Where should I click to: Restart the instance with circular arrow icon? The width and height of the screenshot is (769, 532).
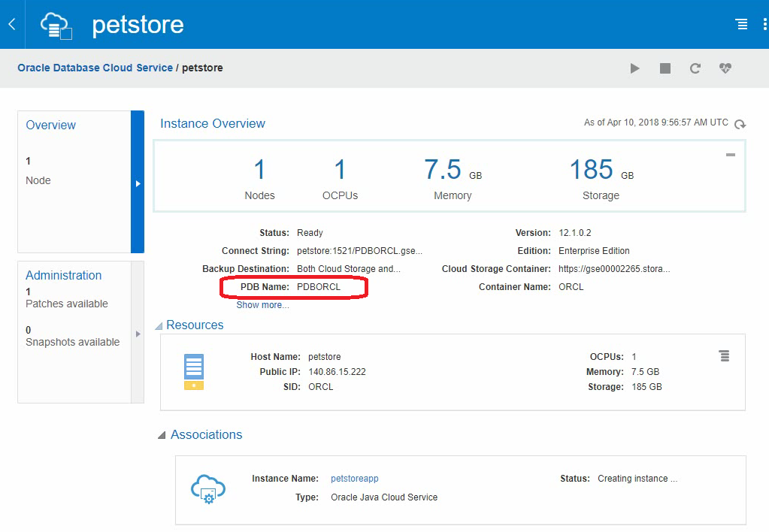[695, 68]
